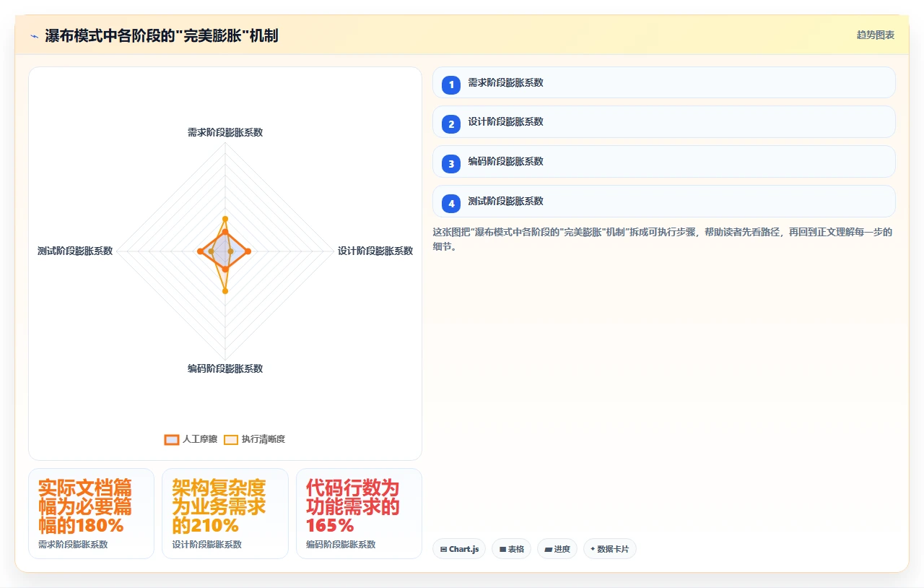Click the 人工摩擦 legend color box

(x=172, y=439)
